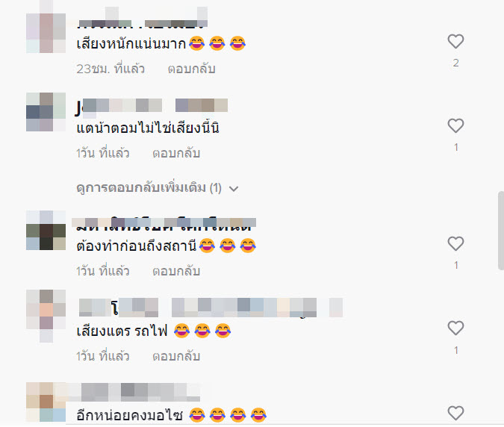Image resolution: width=504 pixels, height=427 pixels.
Task: Tap the heart on "ต้องทำก่อนถึงสถานี" comment
Action: (455, 243)
